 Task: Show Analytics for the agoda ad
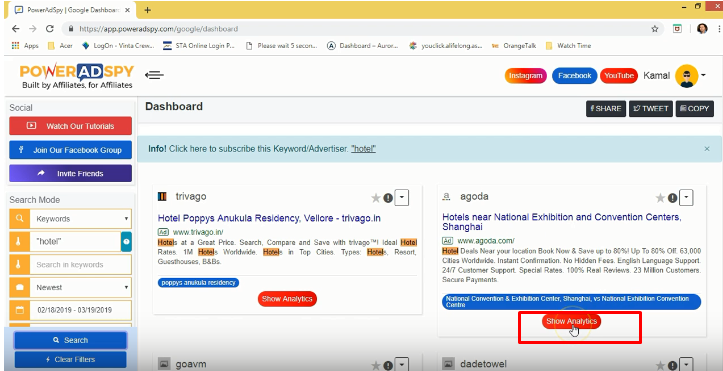(x=571, y=321)
